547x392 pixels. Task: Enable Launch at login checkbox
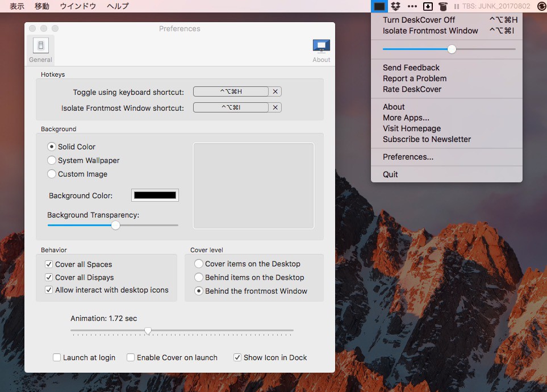(57, 357)
